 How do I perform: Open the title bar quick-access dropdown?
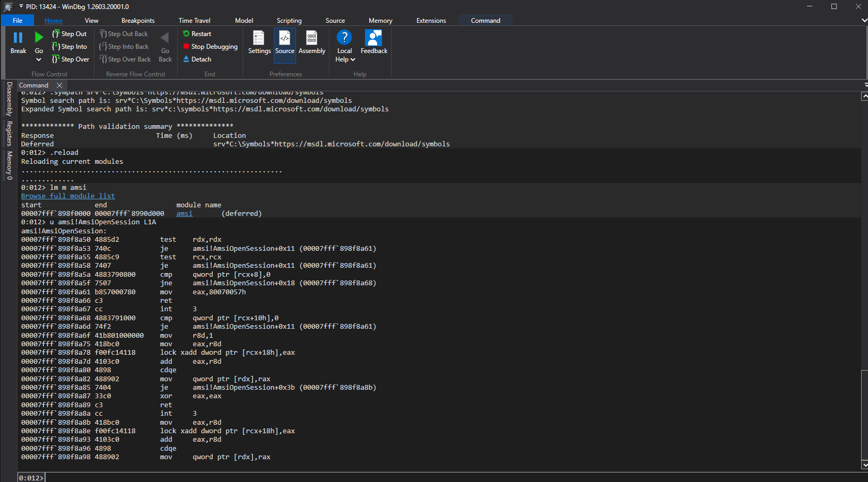coord(21,6)
